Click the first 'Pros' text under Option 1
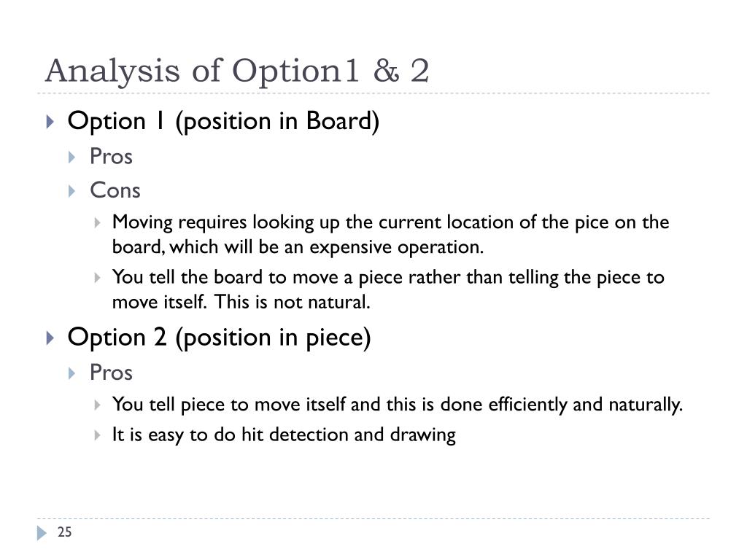 [x=111, y=156]
